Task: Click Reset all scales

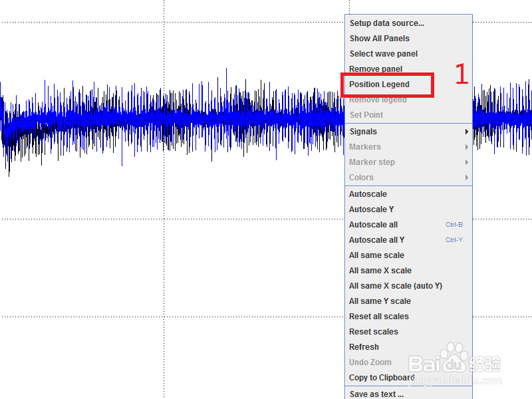Action: click(x=408, y=316)
